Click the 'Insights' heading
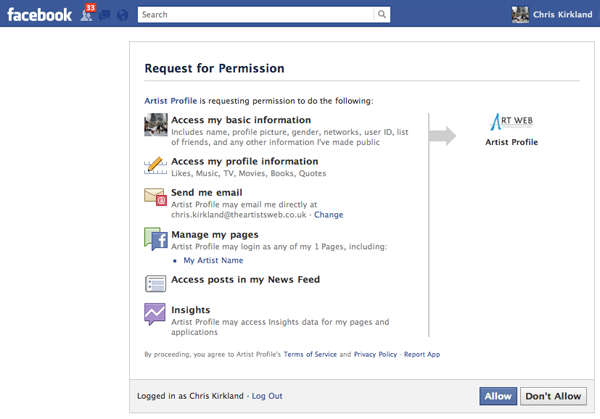This screenshot has height=419, width=600. 191,310
